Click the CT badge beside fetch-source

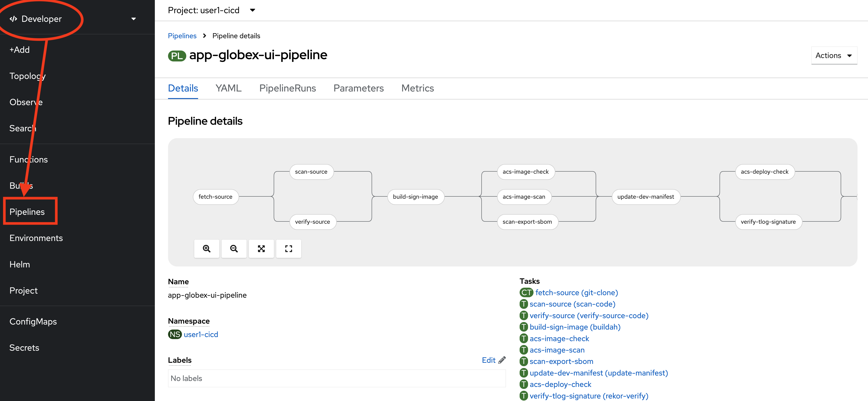point(526,293)
